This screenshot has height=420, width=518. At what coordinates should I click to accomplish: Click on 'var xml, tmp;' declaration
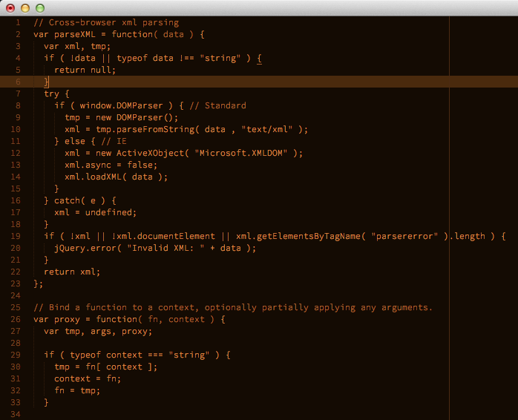coord(77,46)
